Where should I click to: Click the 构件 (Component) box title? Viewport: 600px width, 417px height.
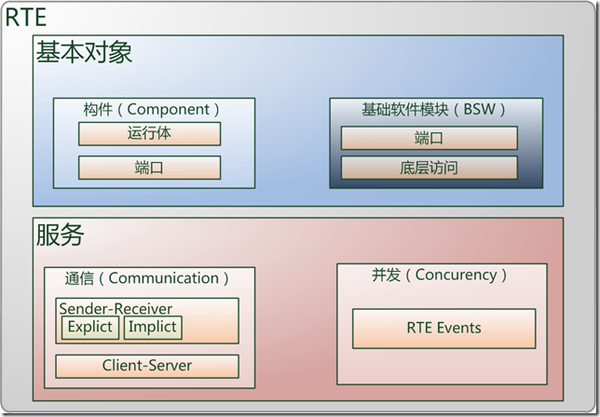152,110
